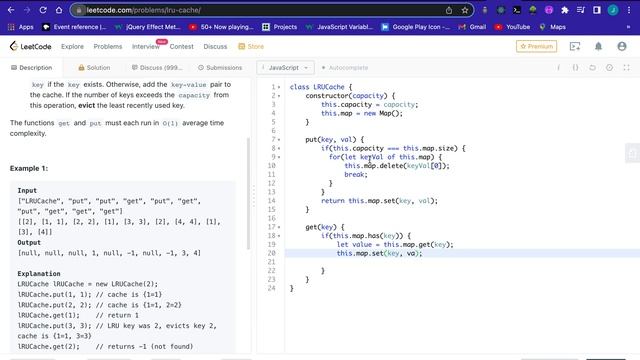The image size is (640, 360).
Task: Reset code to default with revert icon
Action: click(x=592, y=68)
